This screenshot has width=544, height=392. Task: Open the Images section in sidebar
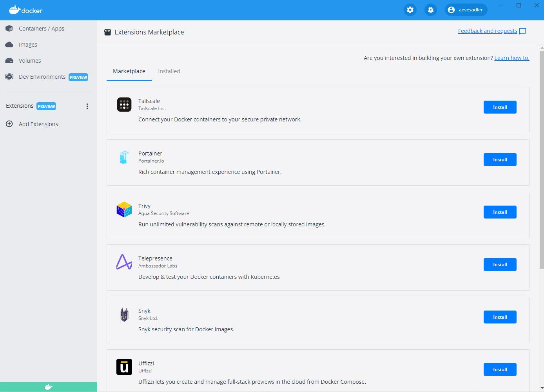[49, 45]
